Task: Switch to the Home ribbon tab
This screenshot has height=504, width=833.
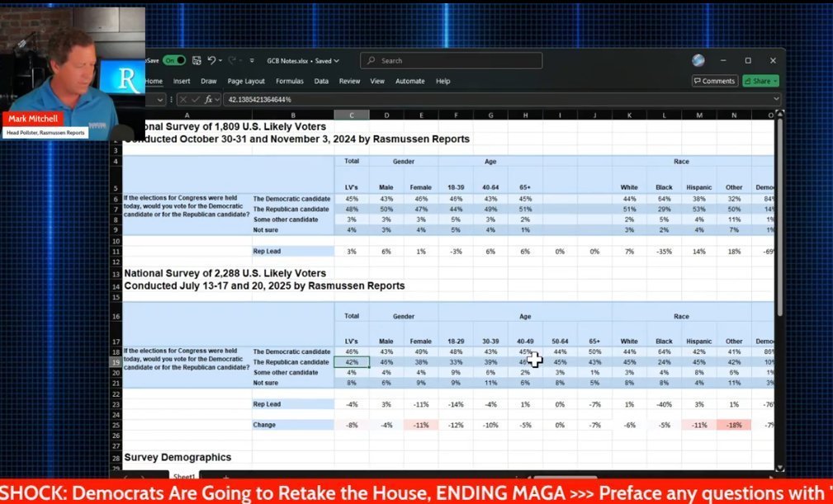Action: 154,81
